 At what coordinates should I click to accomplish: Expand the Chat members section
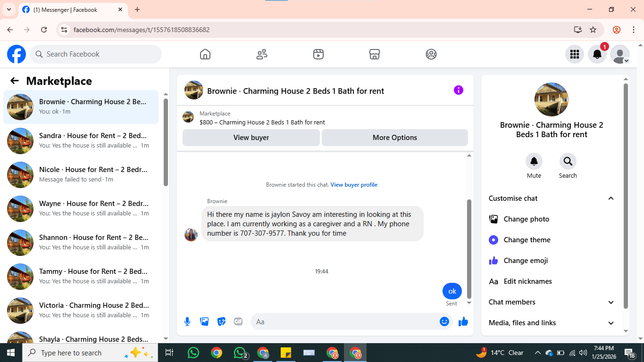(x=552, y=302)
